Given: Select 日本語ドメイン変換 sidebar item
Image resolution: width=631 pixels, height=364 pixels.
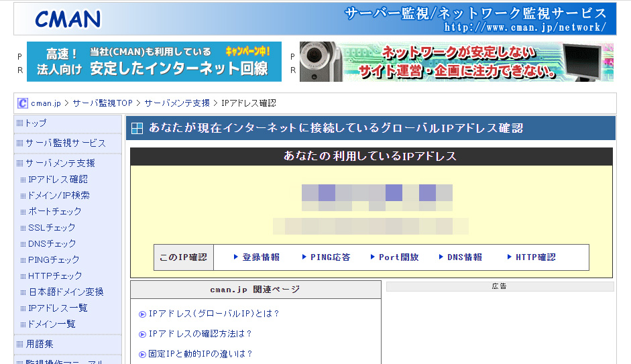Looking at the screenshot, I should [66, 292].
